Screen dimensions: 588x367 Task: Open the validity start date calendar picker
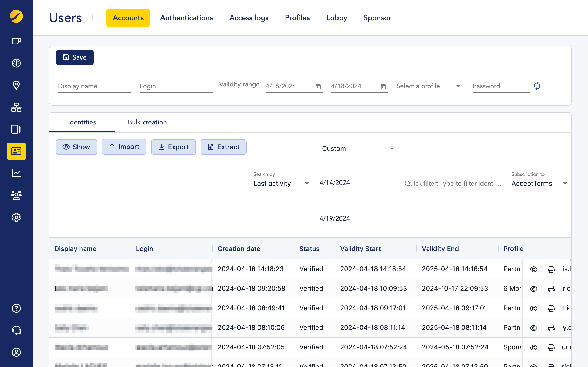point(318,86)
